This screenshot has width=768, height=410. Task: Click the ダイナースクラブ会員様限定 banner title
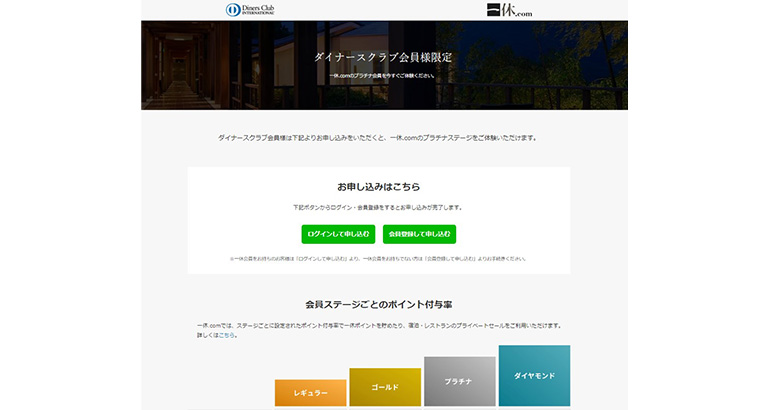pyautogui.click(x=384, y=57)
